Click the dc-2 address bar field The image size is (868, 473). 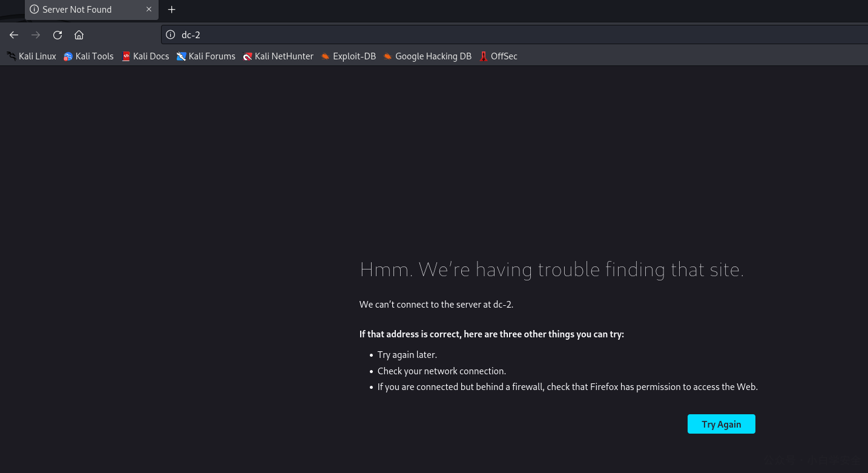(515, 35)
